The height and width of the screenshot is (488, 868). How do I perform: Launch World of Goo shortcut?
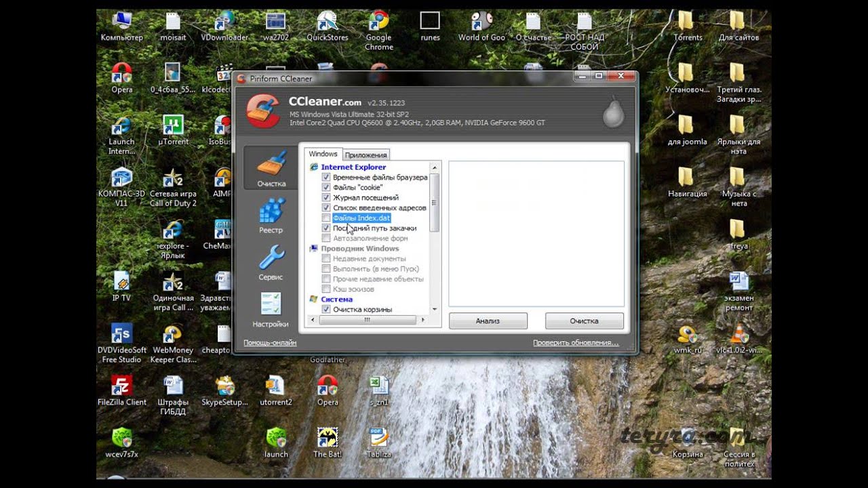481,27
